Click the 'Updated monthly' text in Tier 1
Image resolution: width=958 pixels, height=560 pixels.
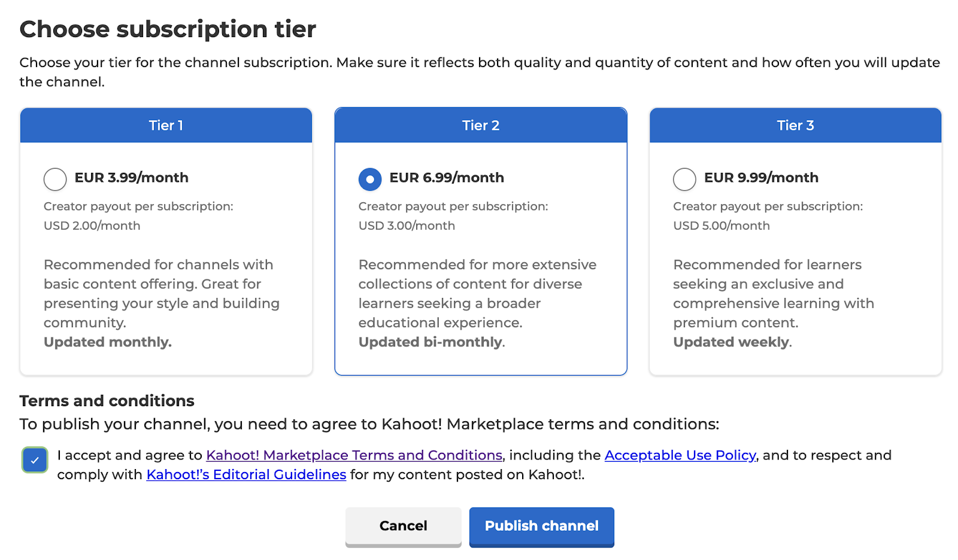pos(108,342)
